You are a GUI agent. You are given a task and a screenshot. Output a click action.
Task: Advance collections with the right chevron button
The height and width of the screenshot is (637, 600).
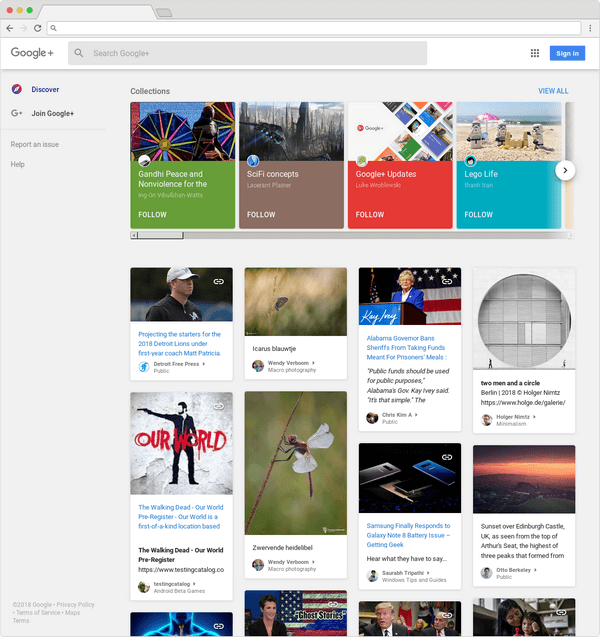click(565, 170)
